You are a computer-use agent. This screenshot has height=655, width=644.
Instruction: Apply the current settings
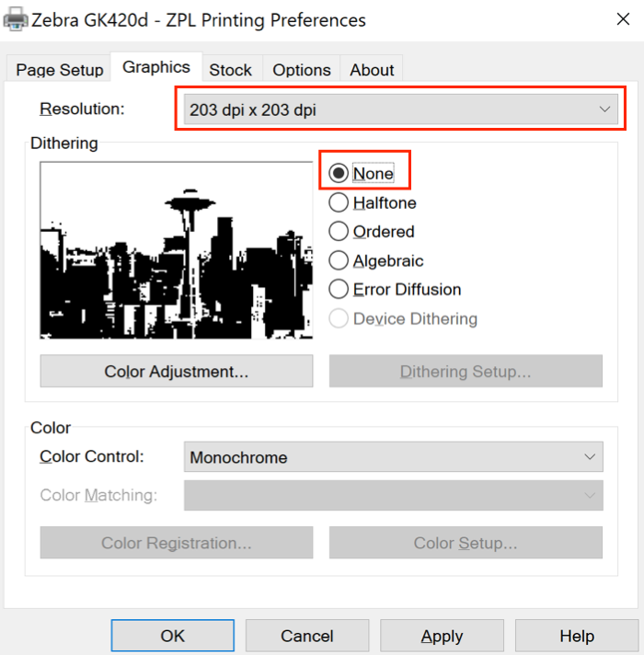point(442,636)
